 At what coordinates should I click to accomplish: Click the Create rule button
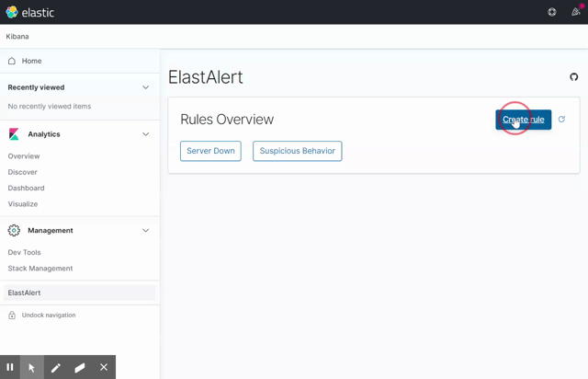tap(523, 120)
